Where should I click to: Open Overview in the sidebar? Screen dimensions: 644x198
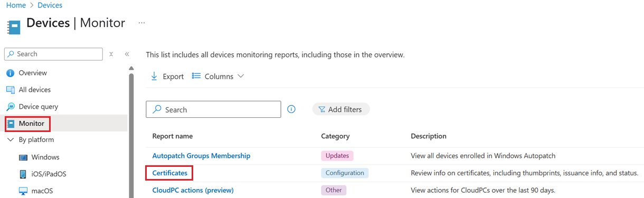[x=33, y=73]
